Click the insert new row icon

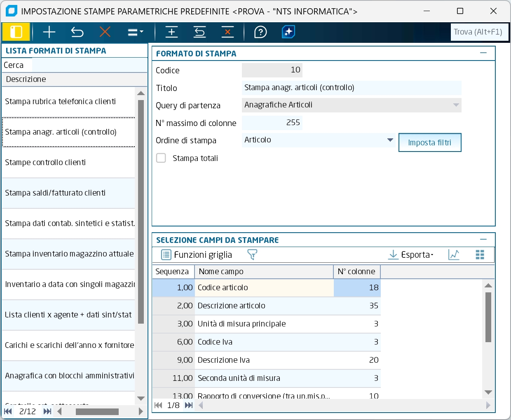(171, 32)
